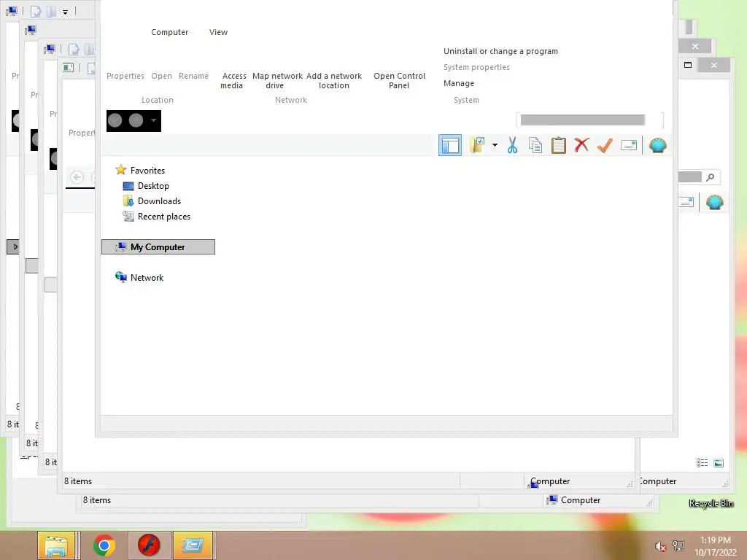The image size is (747, 560).
Task: Click the grey search field in front window
Action: pos(583,120)
